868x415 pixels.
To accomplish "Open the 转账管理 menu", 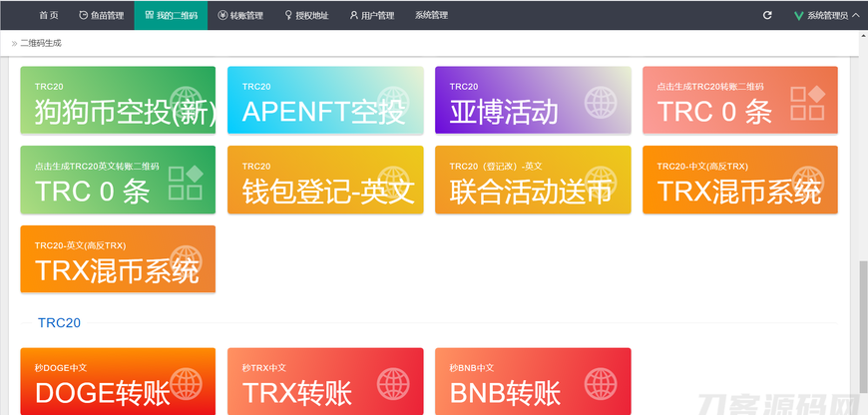I will 239,15.
